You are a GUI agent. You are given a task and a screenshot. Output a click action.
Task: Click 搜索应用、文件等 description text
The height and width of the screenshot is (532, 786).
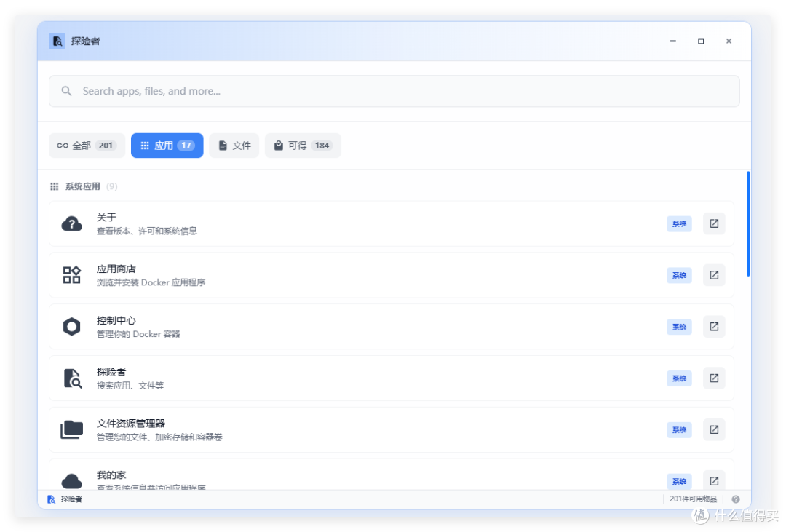click(130, 386)
